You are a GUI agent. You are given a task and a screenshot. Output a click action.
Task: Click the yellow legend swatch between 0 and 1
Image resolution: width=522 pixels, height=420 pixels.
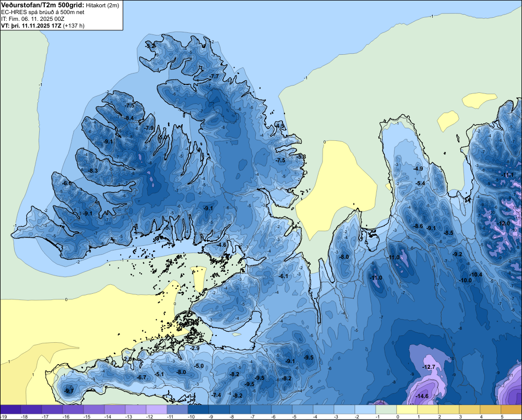407,410
